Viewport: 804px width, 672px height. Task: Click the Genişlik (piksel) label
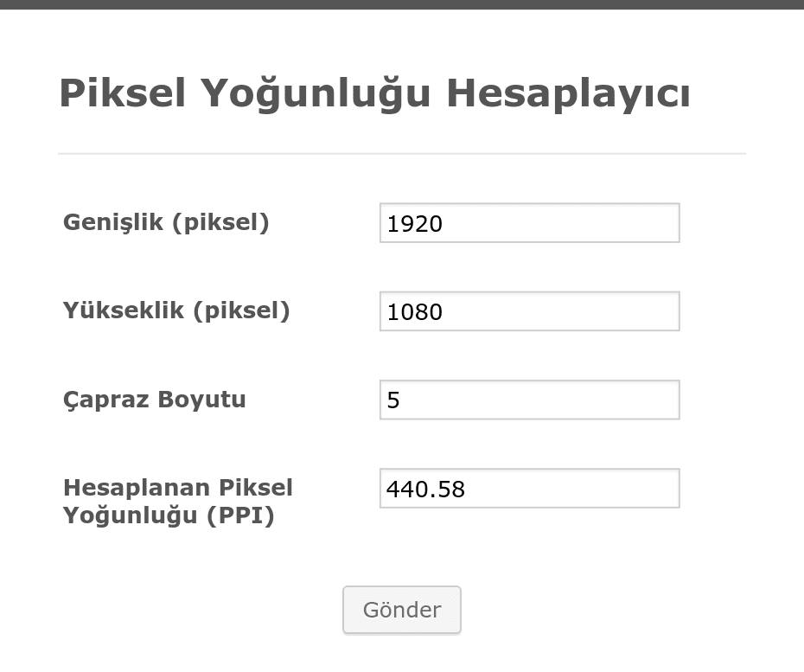(x=164, y=222)
